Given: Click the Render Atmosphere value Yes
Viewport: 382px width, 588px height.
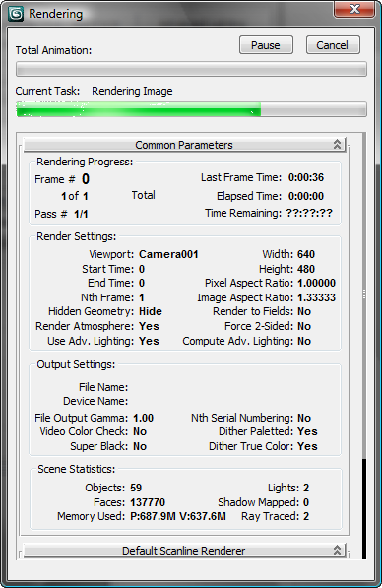Looking at the screenshot, I should click(149, 326).
